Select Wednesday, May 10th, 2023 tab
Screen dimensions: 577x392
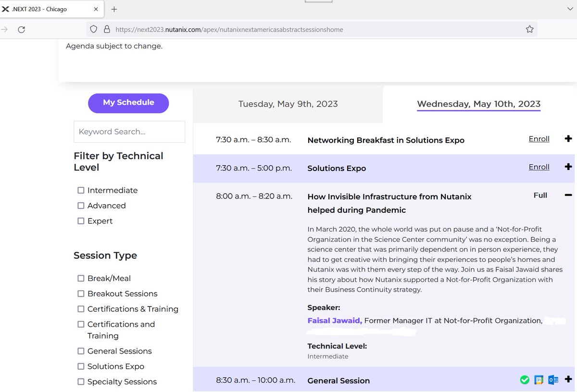[x=478, y=104]
